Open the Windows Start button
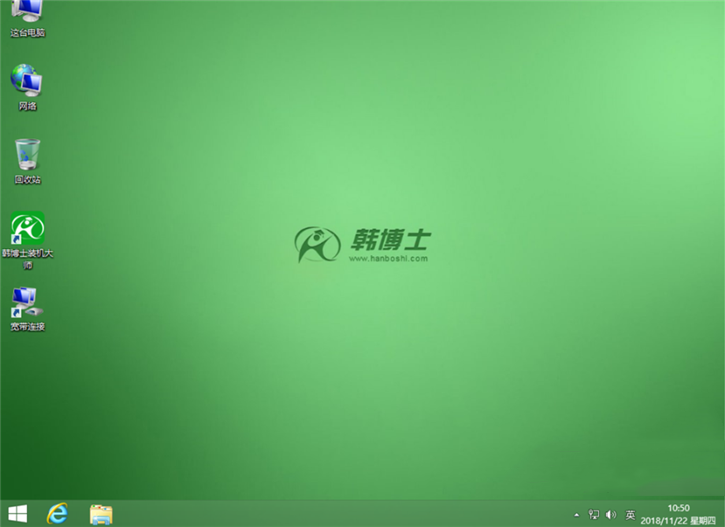This screenshot has height=527, width=725. tap(18, 514)
